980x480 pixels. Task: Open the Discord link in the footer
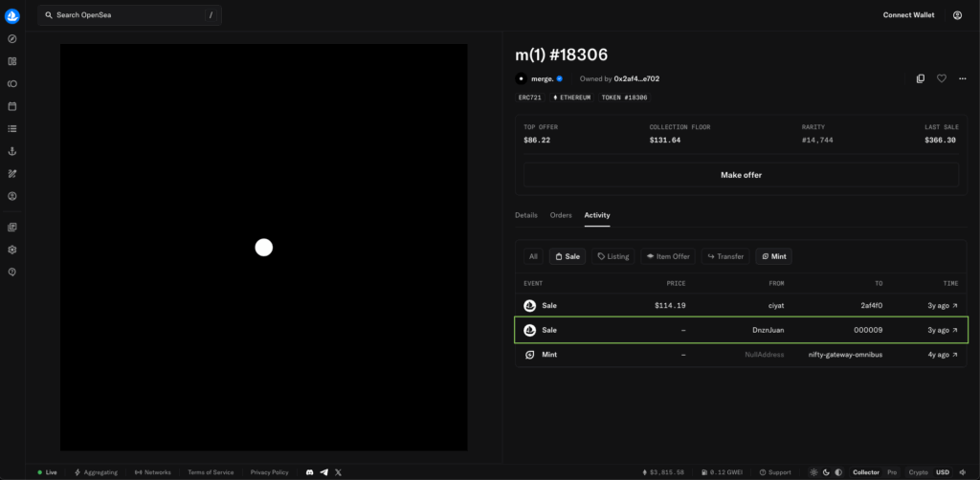(310, 472)
